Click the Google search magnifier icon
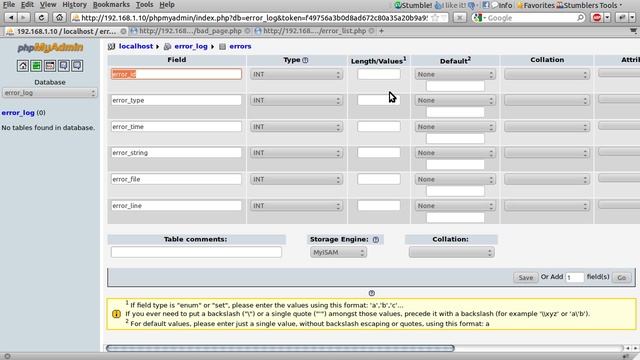 580,18
